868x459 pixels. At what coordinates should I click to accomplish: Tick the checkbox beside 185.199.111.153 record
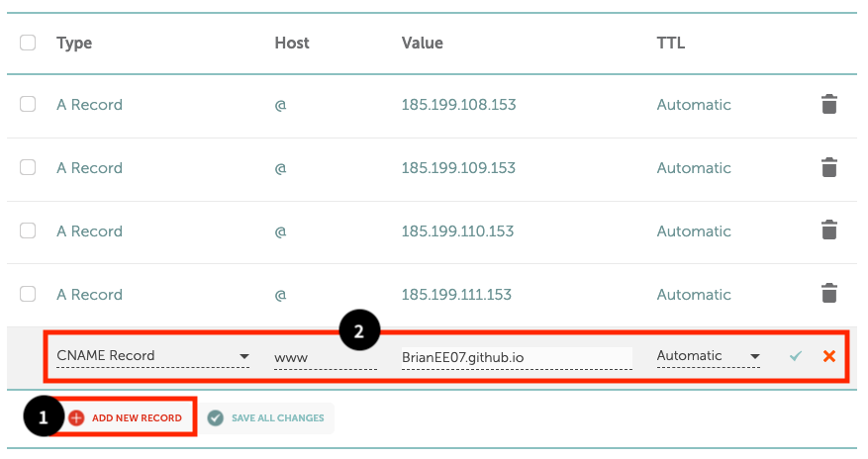tap(28, 294)
